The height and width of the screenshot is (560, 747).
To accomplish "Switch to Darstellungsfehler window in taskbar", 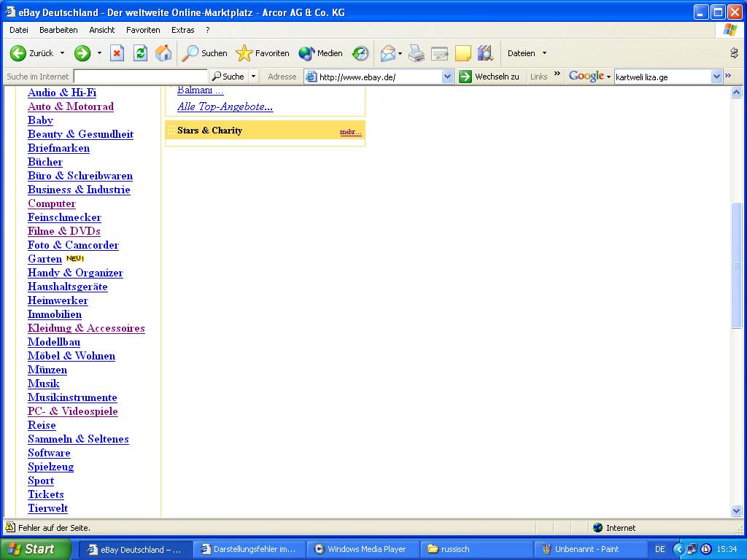I will [x=249, y=549].
